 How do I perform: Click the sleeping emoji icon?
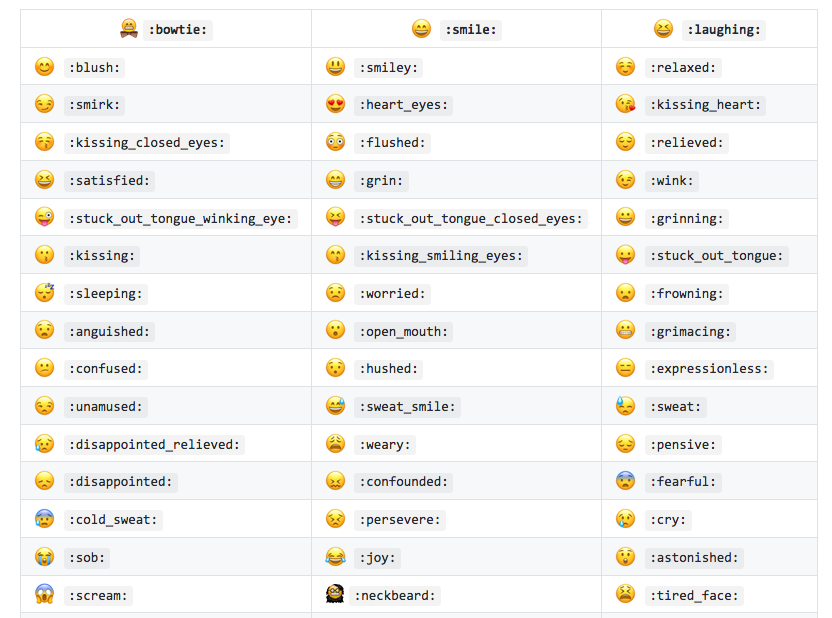[44, 293]
